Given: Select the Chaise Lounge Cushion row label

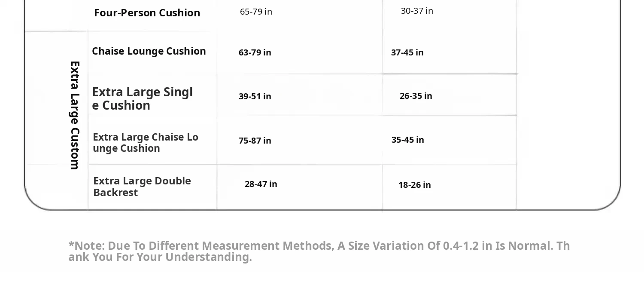Looking at the screenshot, I should [149, 51].
